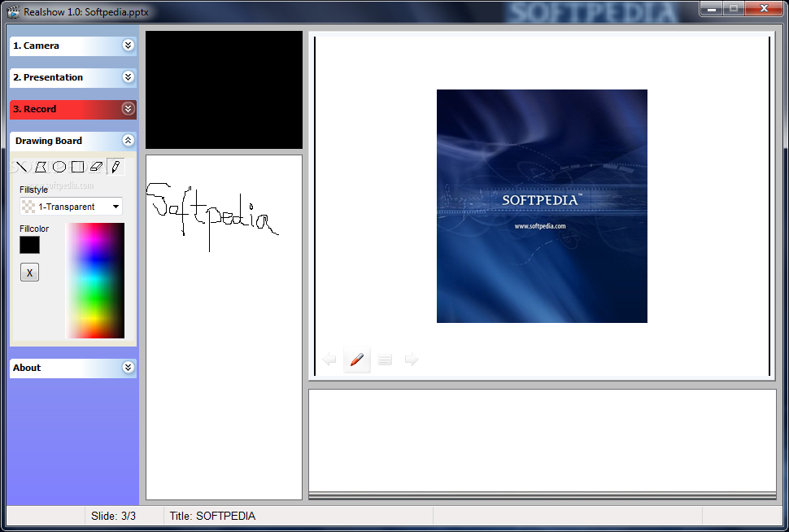Viewport: 789px width, 532px height.
Task: Expand the 2. Presentation panel
Action: point(73,77)
